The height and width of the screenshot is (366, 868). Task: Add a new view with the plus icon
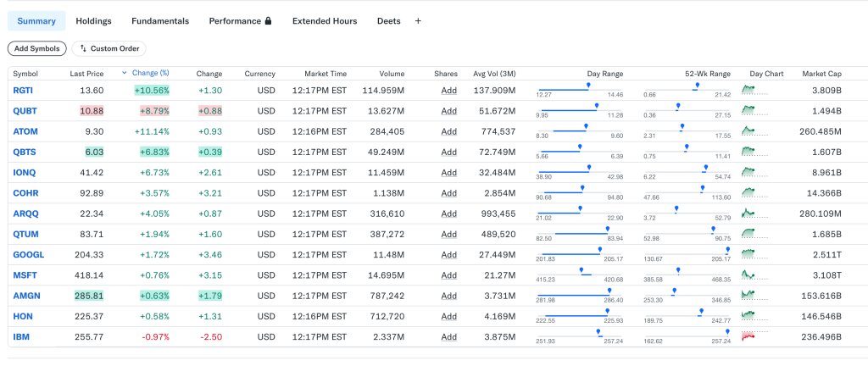coord(418,21)
